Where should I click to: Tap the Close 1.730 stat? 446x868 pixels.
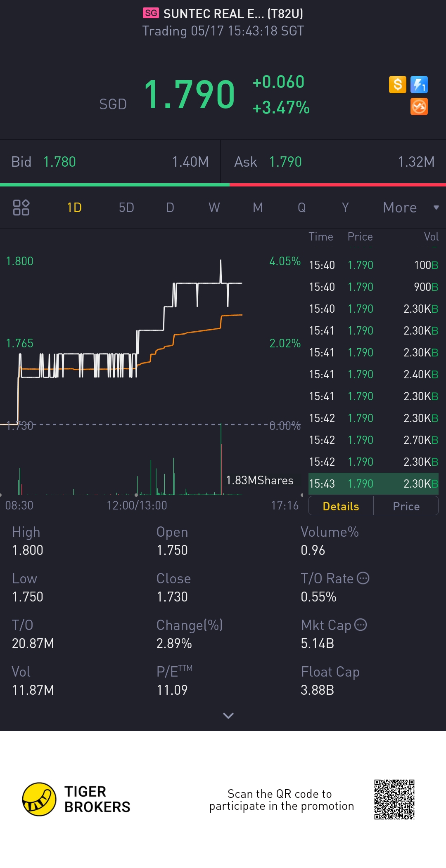click(x=173, y=587)
